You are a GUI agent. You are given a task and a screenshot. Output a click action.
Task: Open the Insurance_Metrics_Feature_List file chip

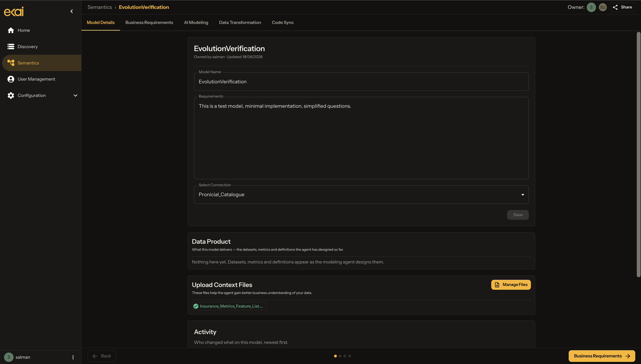pyautogui.click(x=229, y=306)
